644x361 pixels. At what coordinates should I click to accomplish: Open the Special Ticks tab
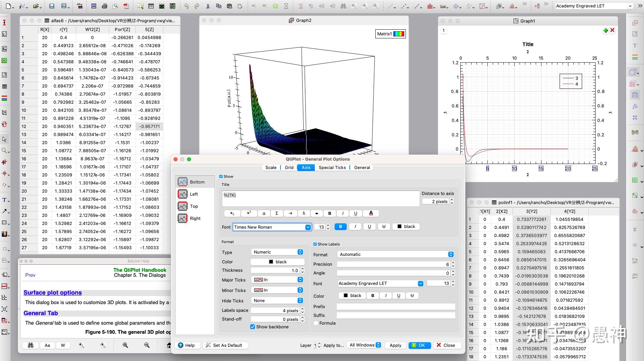(x=332, y=167)
